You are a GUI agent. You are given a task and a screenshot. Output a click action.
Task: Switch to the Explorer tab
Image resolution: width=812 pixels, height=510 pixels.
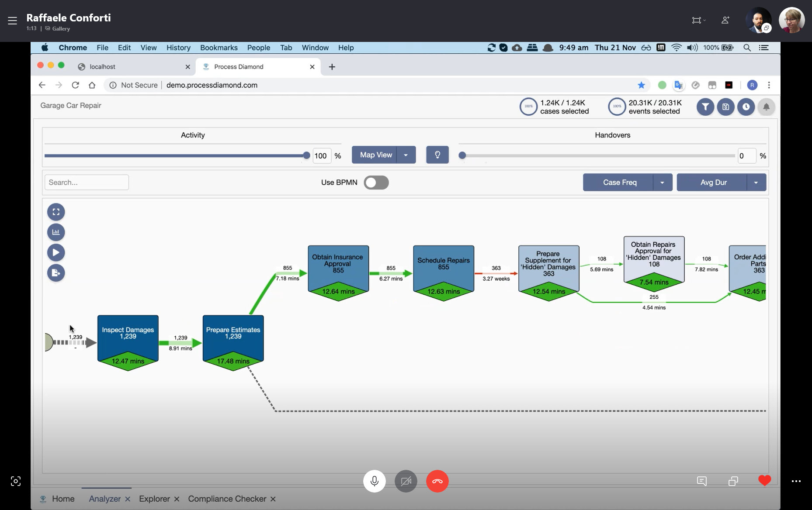154,499
